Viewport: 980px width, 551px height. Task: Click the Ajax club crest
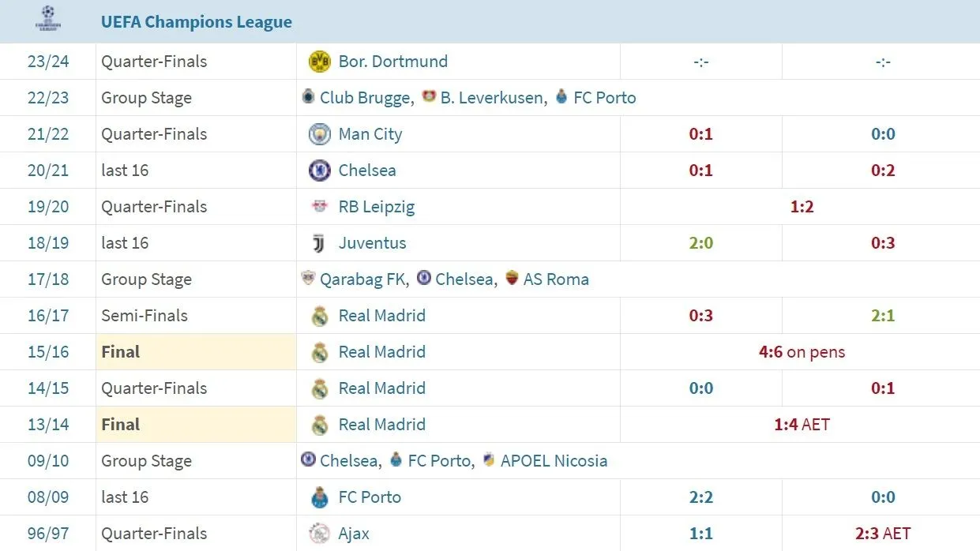pyautogui.click(x=319, y=533)
